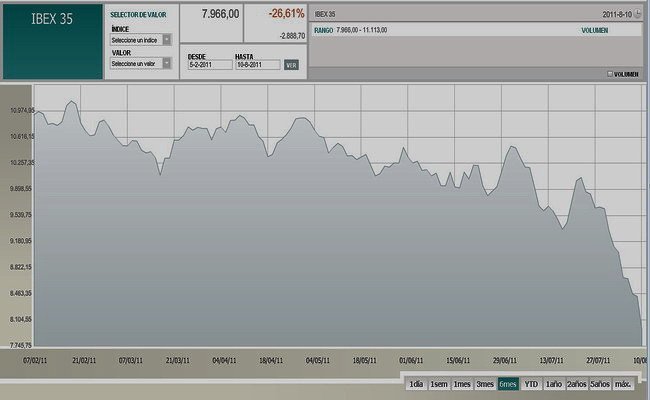Screen dimensions: 650x400
Task: Select the YTD range tab
Action: tap(531, 384)
